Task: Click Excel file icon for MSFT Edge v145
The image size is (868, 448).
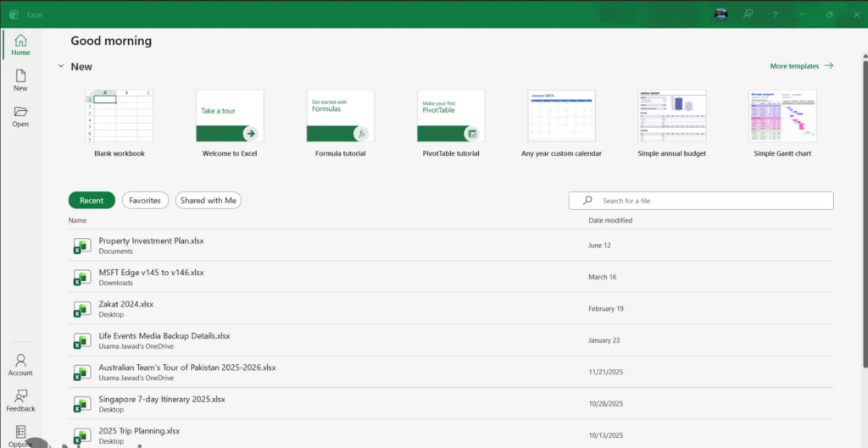Action: point(82,277)
